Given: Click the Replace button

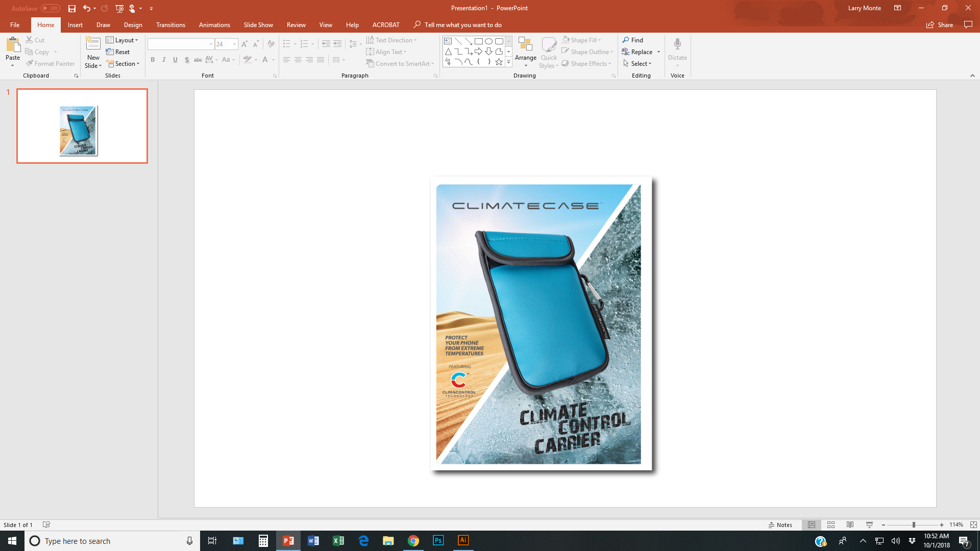Looking at the screenshot, I should click(637, 52).
